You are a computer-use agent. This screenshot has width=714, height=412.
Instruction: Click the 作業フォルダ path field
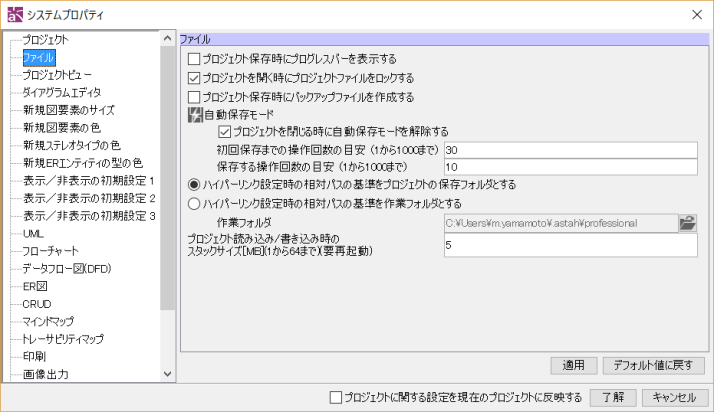tap(561, 223)
